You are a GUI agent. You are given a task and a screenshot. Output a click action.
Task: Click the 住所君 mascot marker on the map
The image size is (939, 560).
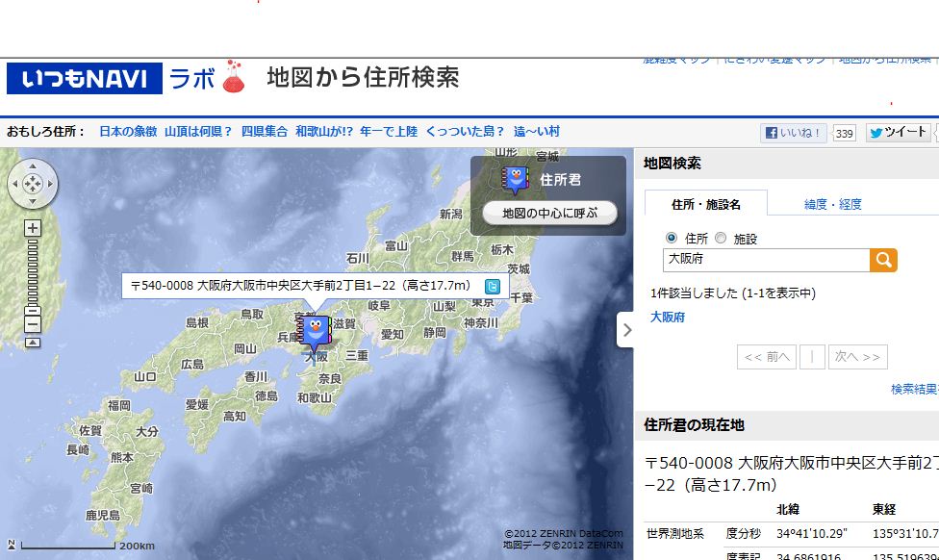tap(314, 332)
